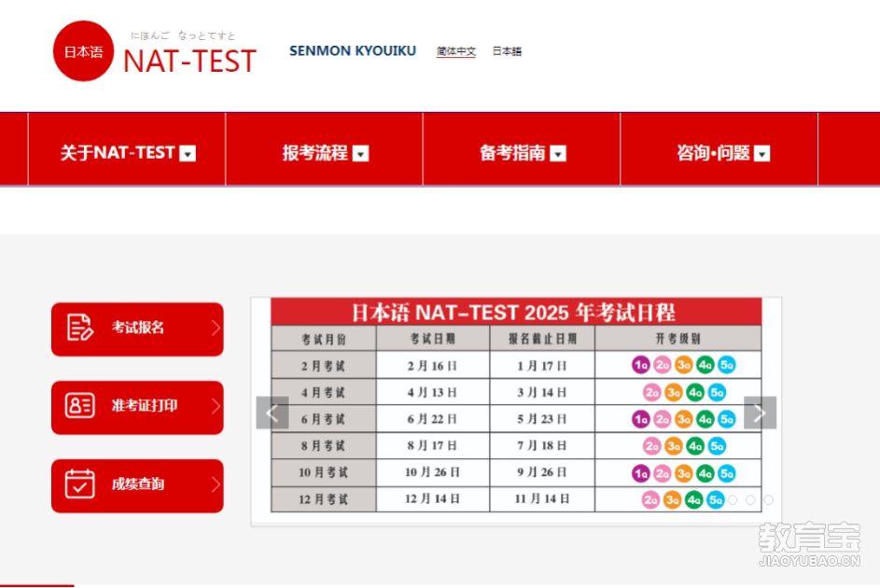
Task: Click the chevron arrow on 考试报名
Action: tap(216, 328)
